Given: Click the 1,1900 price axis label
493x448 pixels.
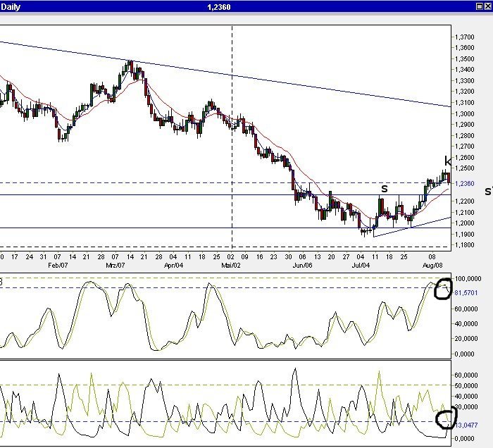Looking at the screenshot, I should pos(464,235).
